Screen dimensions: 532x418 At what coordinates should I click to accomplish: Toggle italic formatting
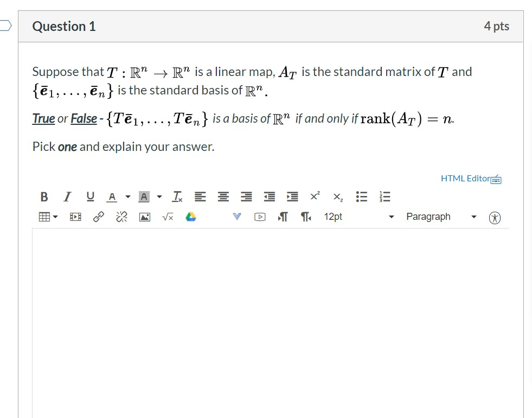(67, 197)
